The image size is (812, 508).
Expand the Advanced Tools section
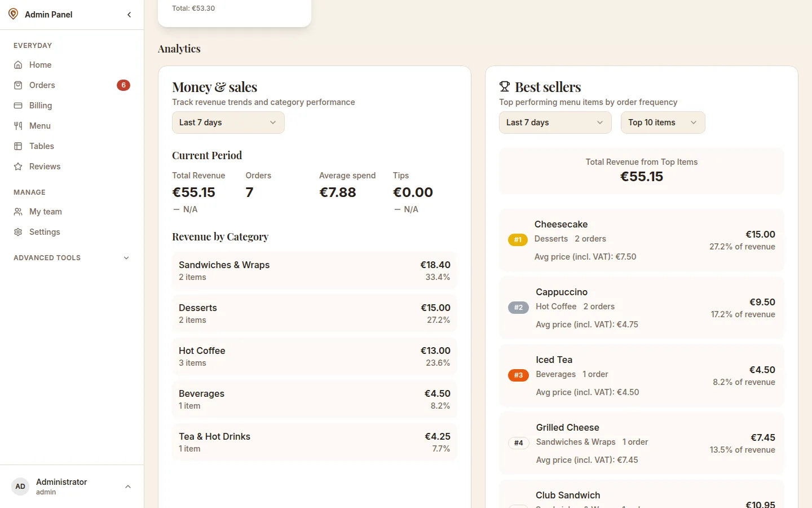click(72, 258)
